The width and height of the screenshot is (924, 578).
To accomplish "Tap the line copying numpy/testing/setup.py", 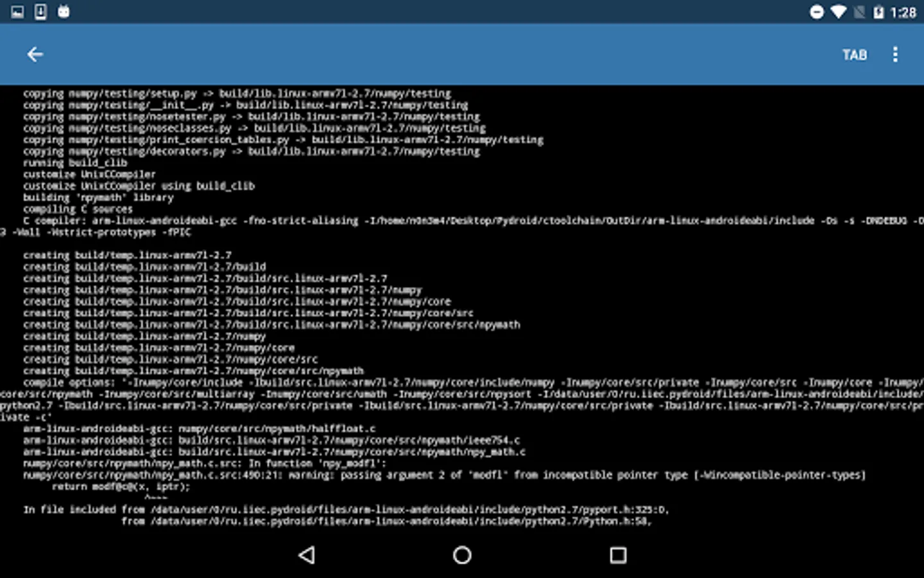I will pyautogui.click(x=237, y=94).
